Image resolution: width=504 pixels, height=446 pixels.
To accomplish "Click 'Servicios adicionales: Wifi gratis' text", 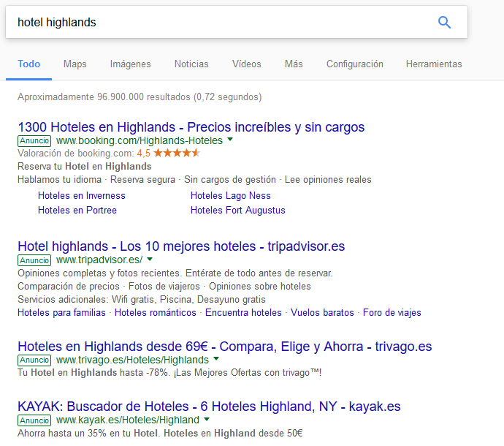I will coord(142,300).
